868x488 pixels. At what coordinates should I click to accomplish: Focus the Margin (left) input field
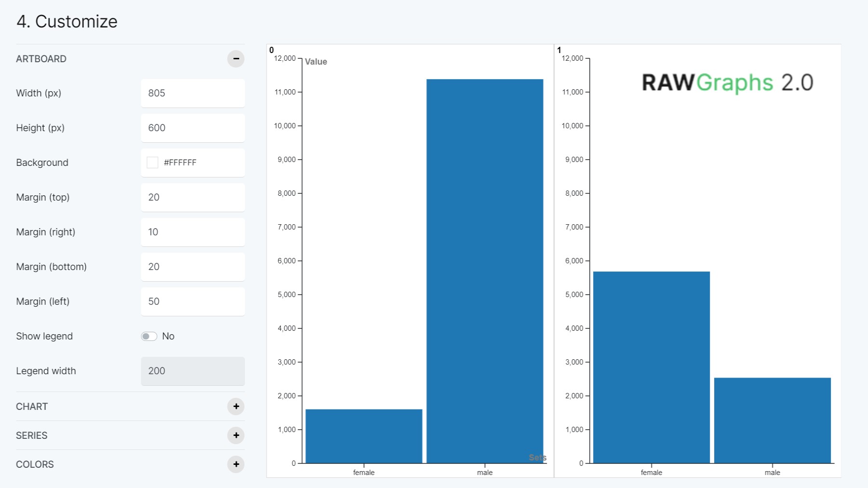pos(192,301)
